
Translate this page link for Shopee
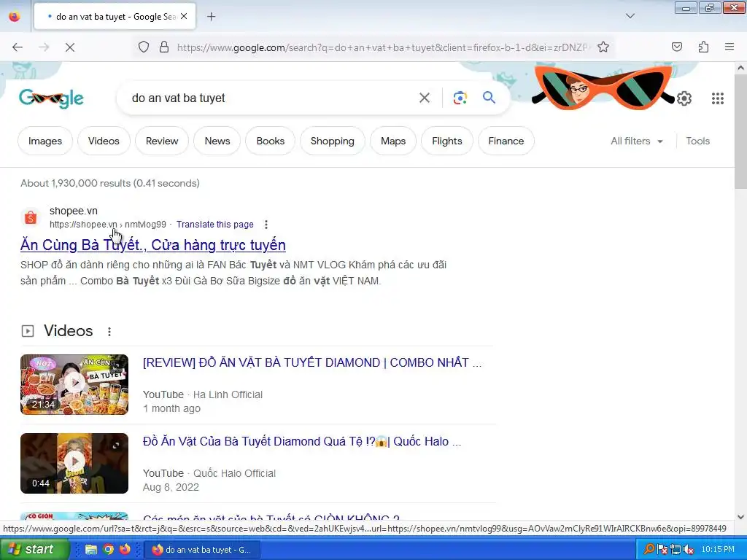tap(215, 225)
